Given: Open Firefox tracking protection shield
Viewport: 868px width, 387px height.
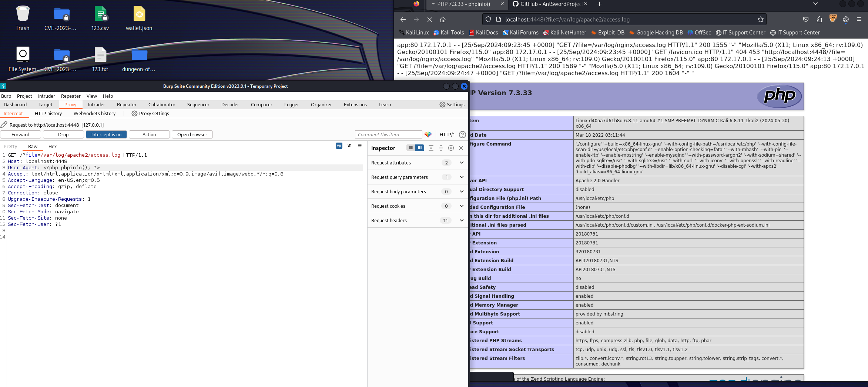Looking at the screenshot, I should [488, 19].
